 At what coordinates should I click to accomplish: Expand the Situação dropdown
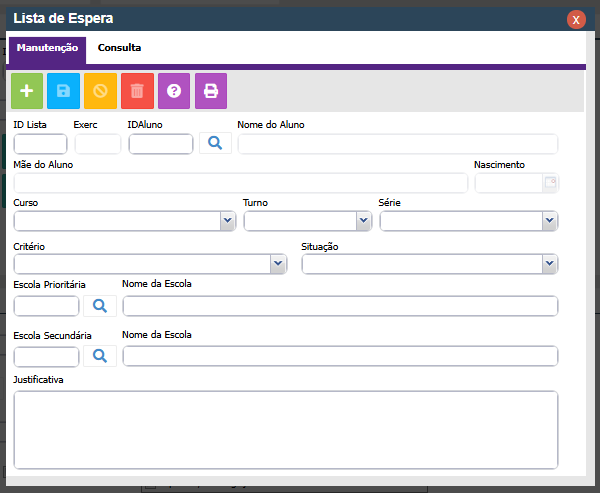tap(550, 264)
